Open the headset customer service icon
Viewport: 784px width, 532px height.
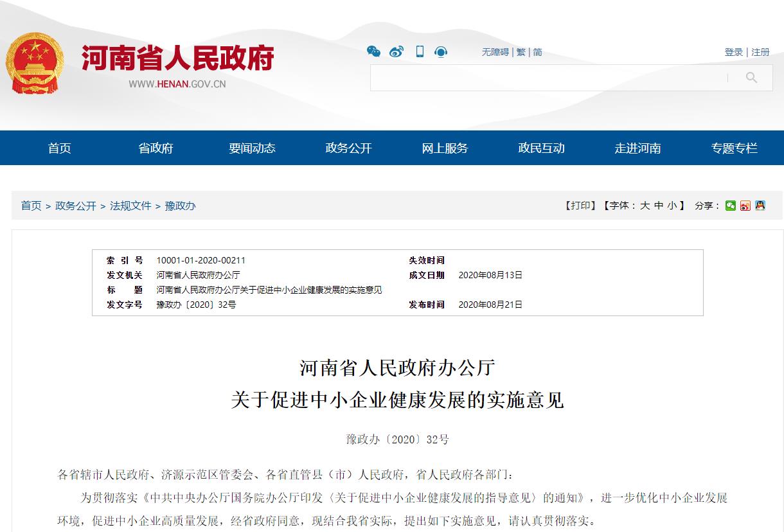coord(441,51)
